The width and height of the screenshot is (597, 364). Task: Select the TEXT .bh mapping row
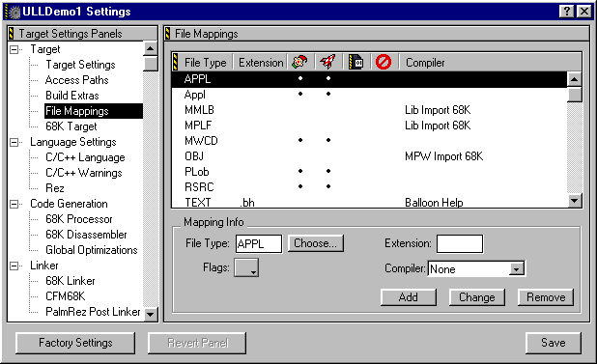[x=369, y=202]
